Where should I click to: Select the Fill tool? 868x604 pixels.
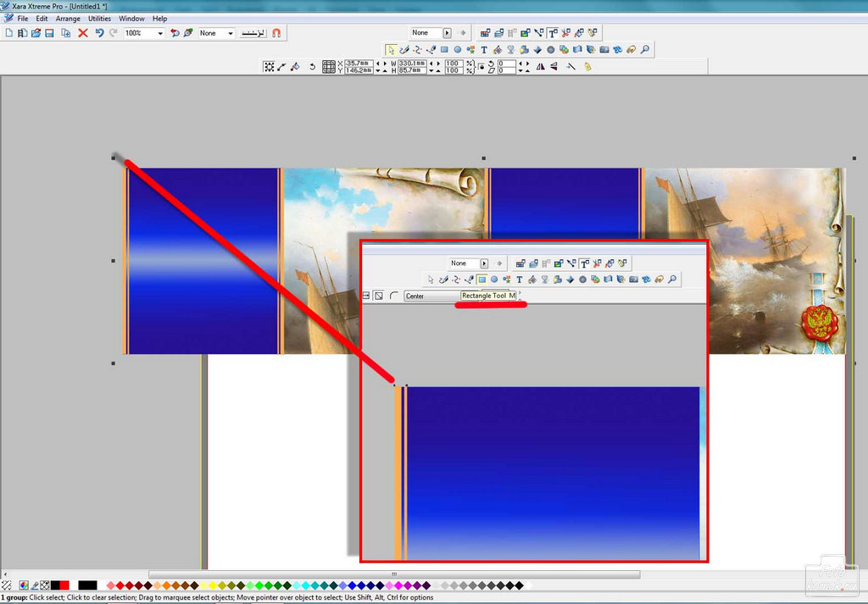coord(497,50)
